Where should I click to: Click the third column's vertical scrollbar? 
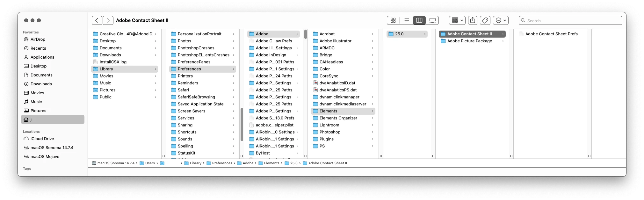tap(306, 34)
